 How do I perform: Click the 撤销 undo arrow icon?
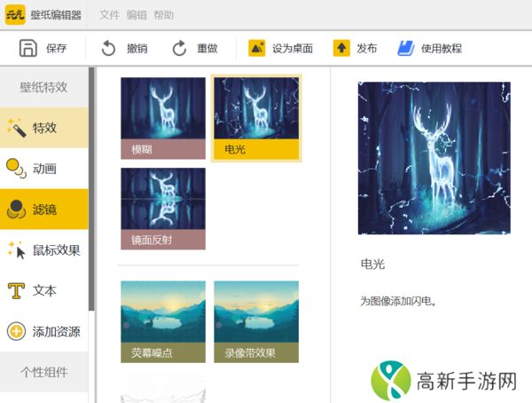point(108,48)
